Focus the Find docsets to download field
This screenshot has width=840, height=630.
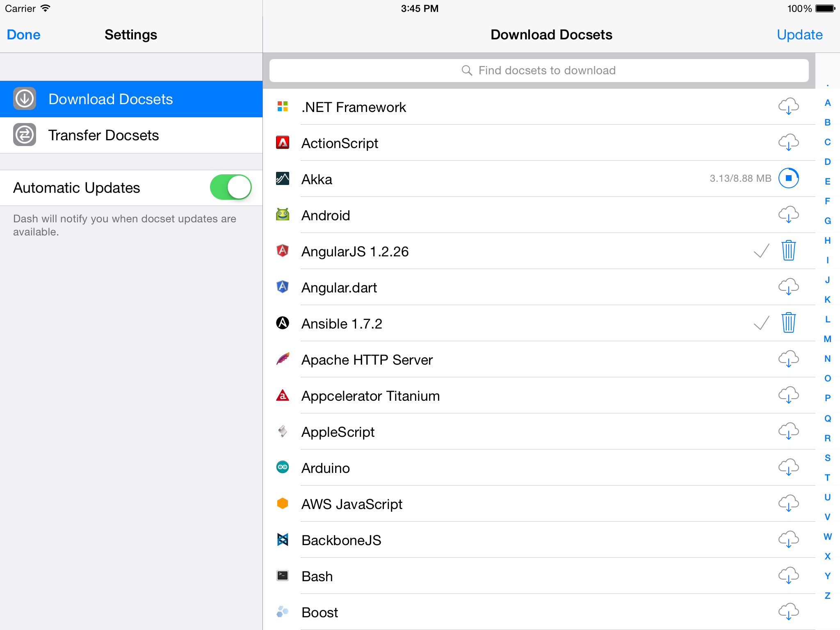coord(539,71)
